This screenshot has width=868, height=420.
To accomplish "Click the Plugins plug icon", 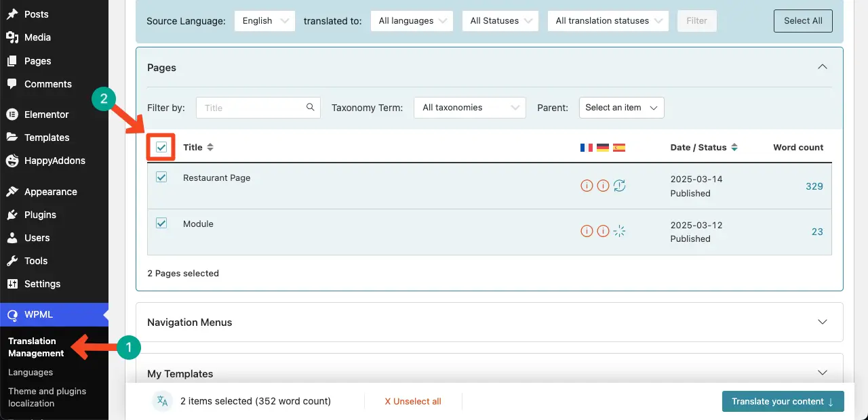I will (x=12, y=215).
